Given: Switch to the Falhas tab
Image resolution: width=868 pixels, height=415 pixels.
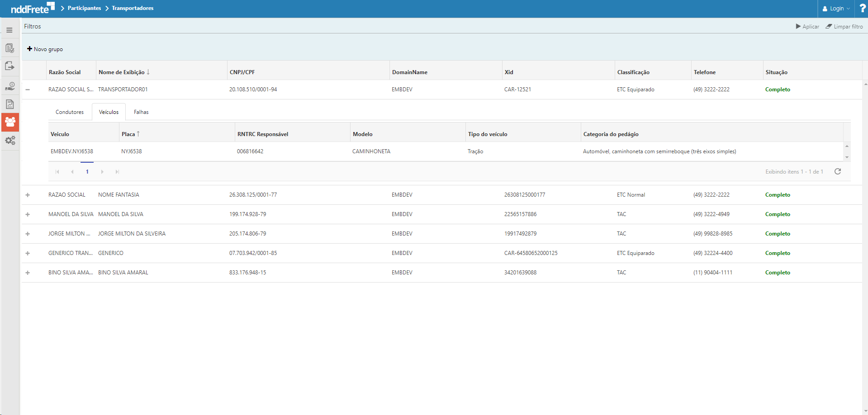Looking at the screenshot, I should pyautogui.click(x=141, y=112).
